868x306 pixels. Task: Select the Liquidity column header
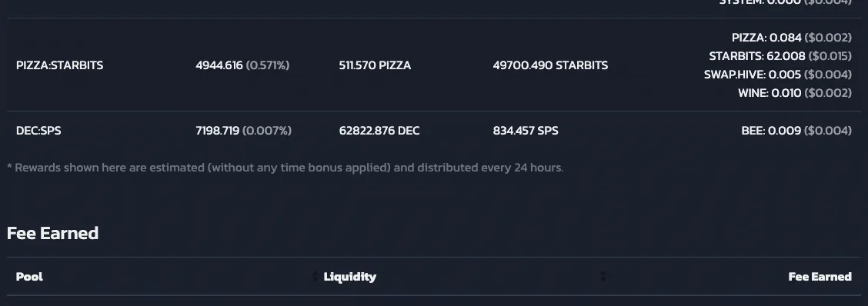(350, 276)
